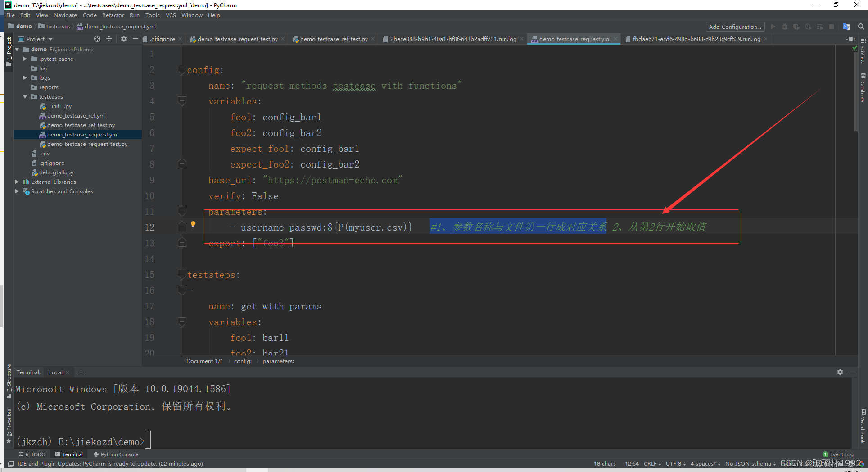Expand Scratches and Consoles node
The width and height of the screenshot is (868, 472).
pos(17,191)
